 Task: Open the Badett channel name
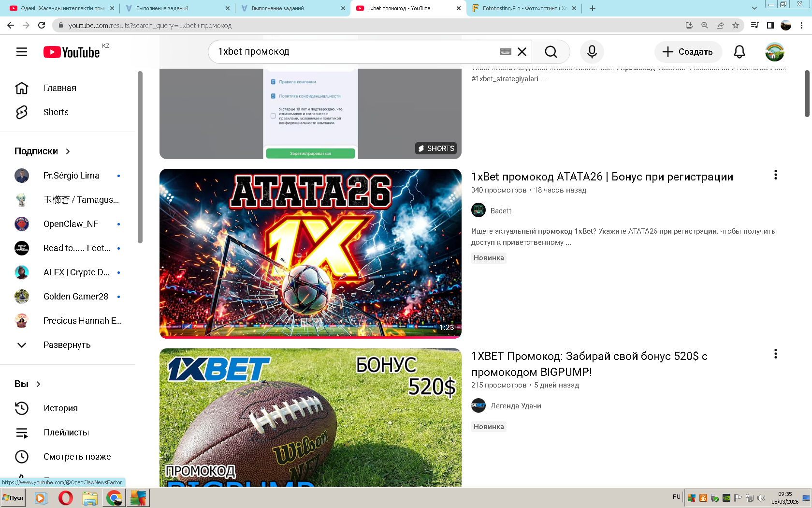pos(501,211)
